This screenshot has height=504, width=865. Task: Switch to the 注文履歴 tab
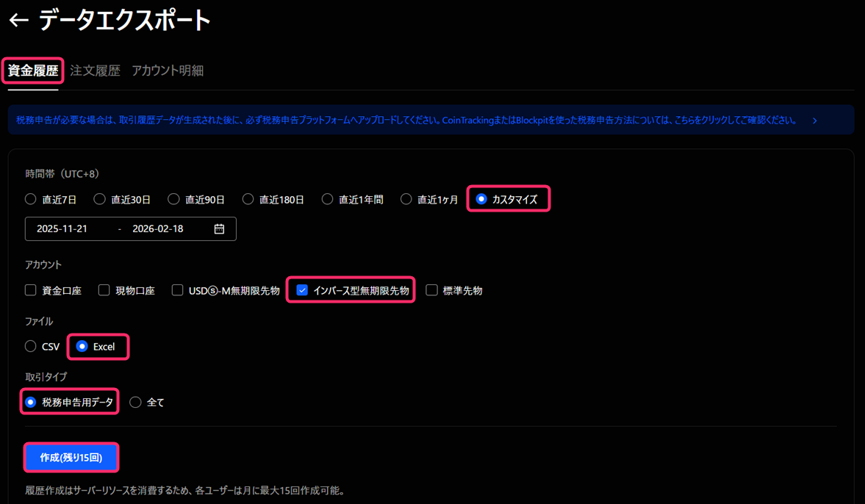point(95,71)
